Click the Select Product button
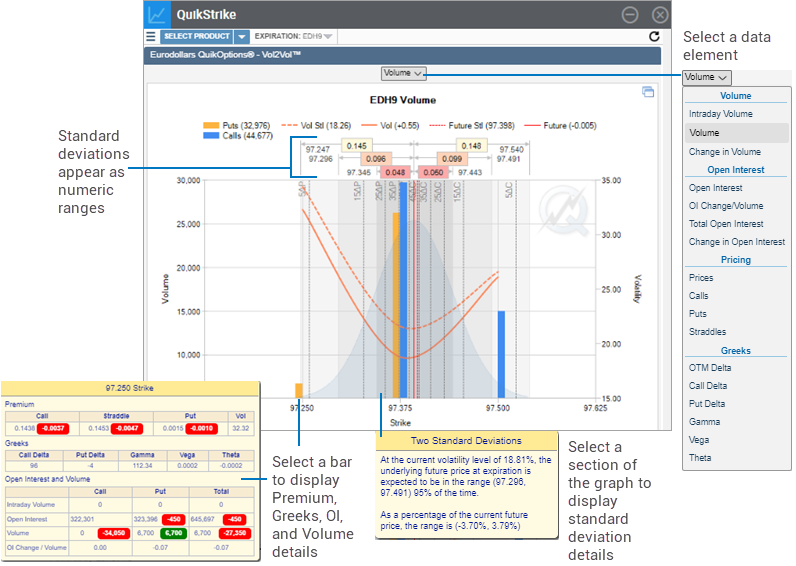This screenshot has width=796, height=566. pyautogui.click(x=196, y=37)
